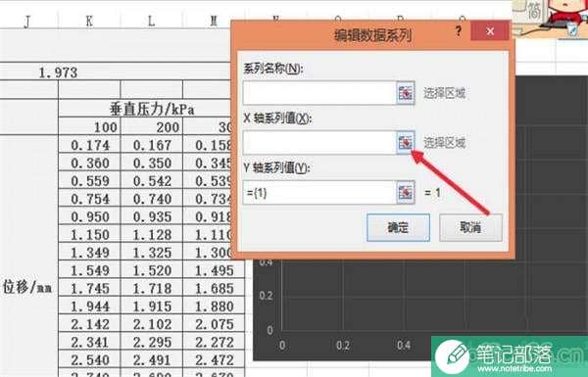Click the chart's 0.2 horizontal axis label
The height and width of the screenshot is (377, 588).
click(x=343, y=345)
